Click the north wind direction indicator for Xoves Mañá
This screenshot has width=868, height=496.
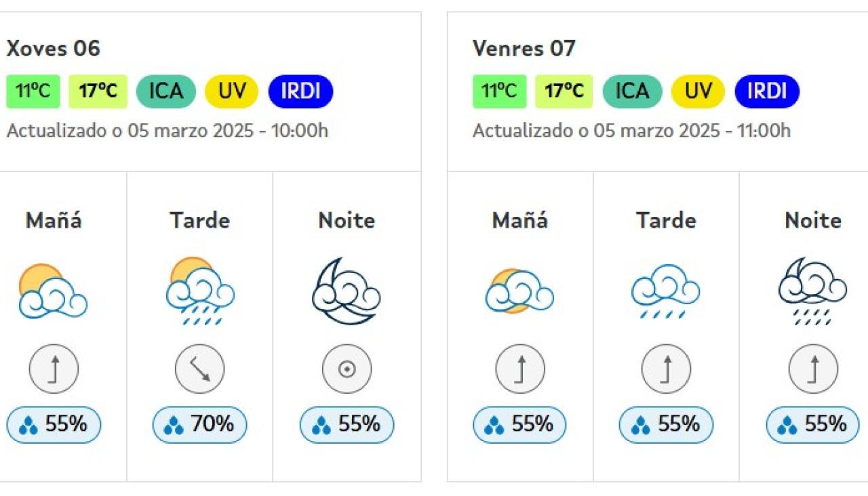tap(53, 369)
